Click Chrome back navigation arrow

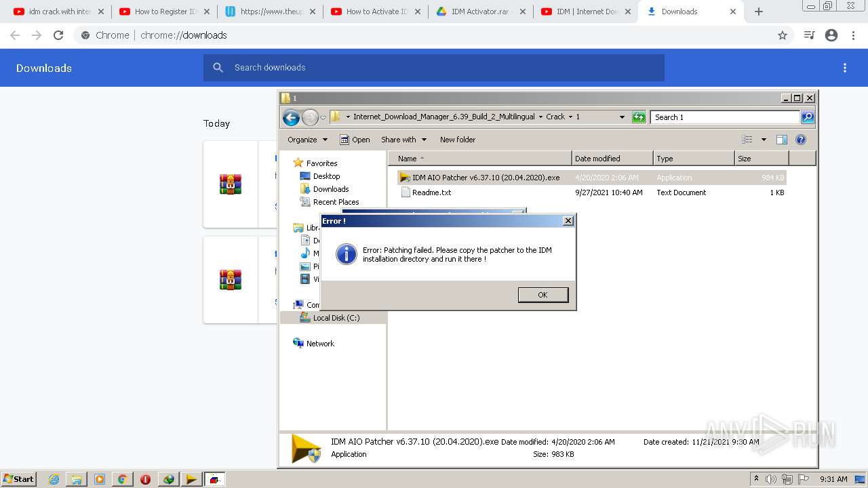(x=15, y=35)
